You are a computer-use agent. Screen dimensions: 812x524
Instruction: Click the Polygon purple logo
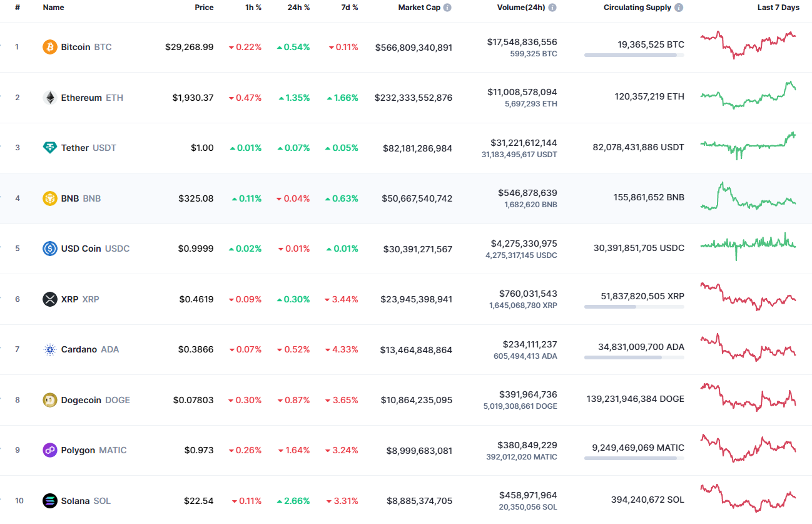pos(49,450)
